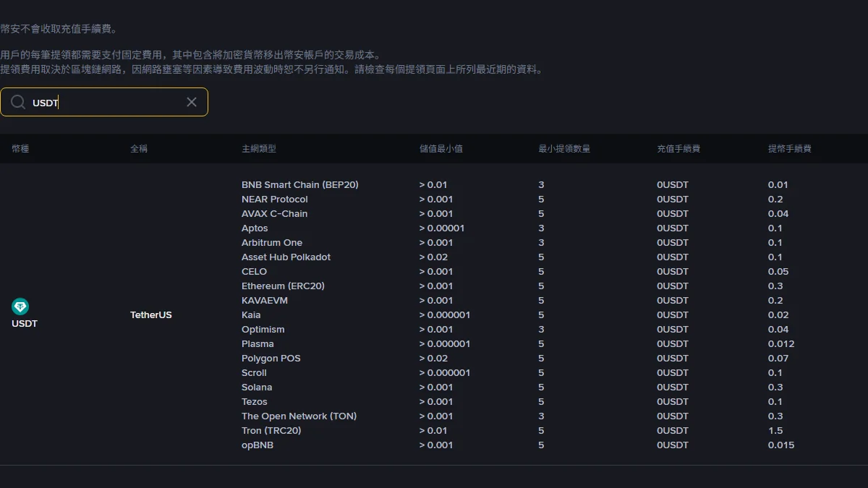Click the 幣種 column header
This screenshot has width=868, height=488.
coord(20,149)
